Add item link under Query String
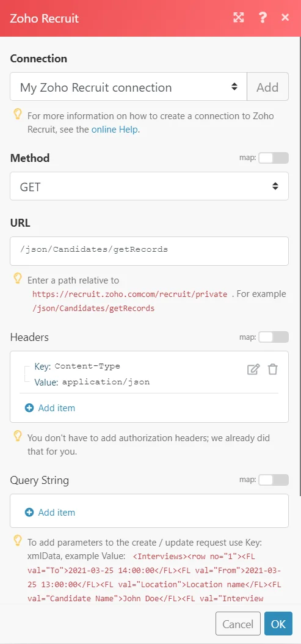 (57, 513)
